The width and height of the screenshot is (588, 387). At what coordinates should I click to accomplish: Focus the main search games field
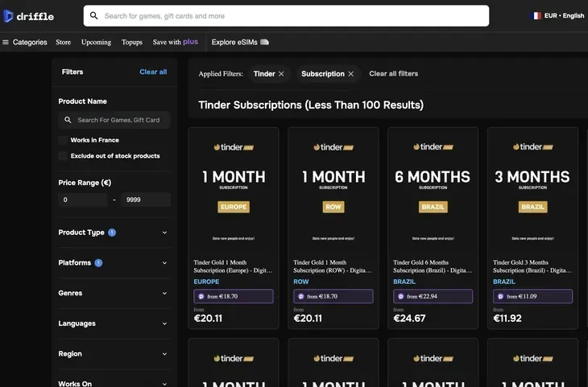coord(286,16)
